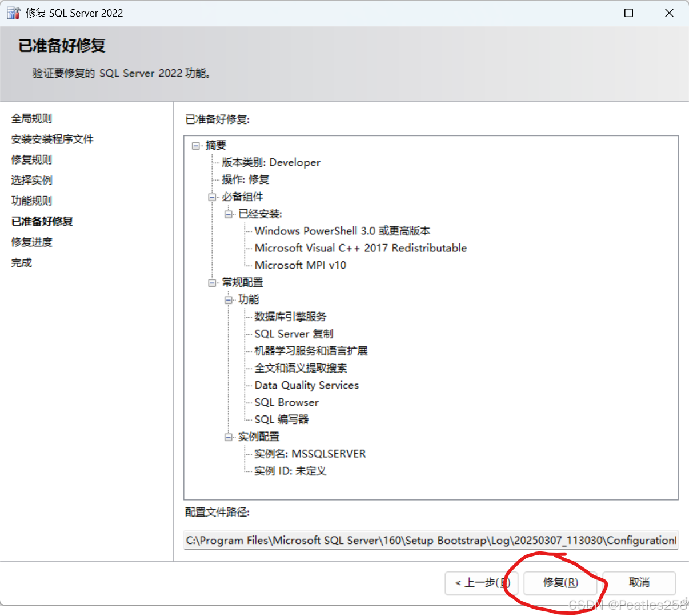Viewport: 689px width, 616px height.
Task: Minimize the SQL Server 2022 repair window
Action: click(590, 13)
